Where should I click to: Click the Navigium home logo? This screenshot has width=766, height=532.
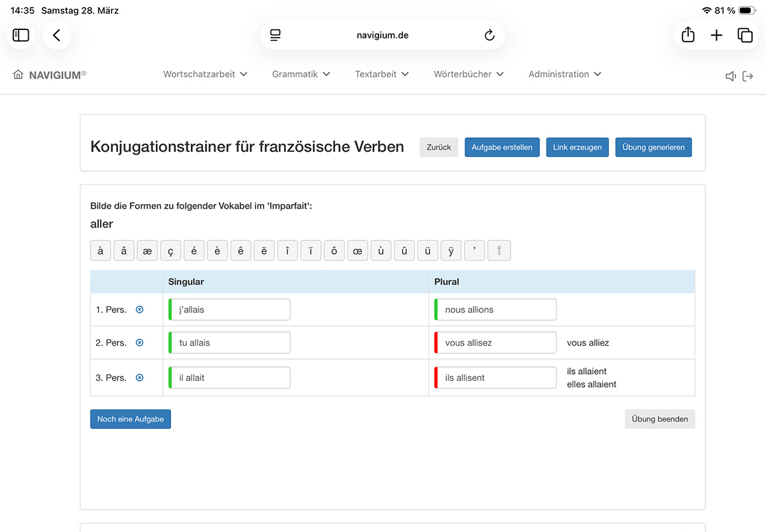point(50,75)
